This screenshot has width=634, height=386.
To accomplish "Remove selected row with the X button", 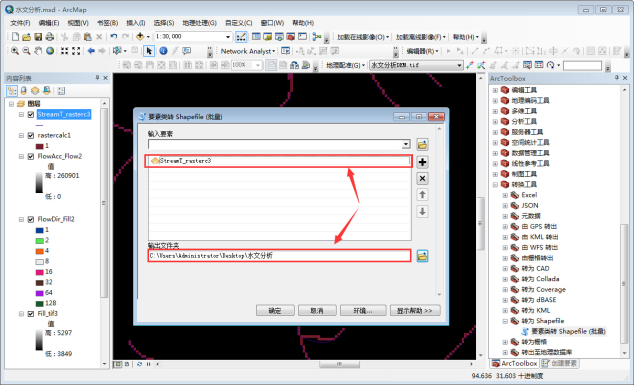I will pos(422,178).
